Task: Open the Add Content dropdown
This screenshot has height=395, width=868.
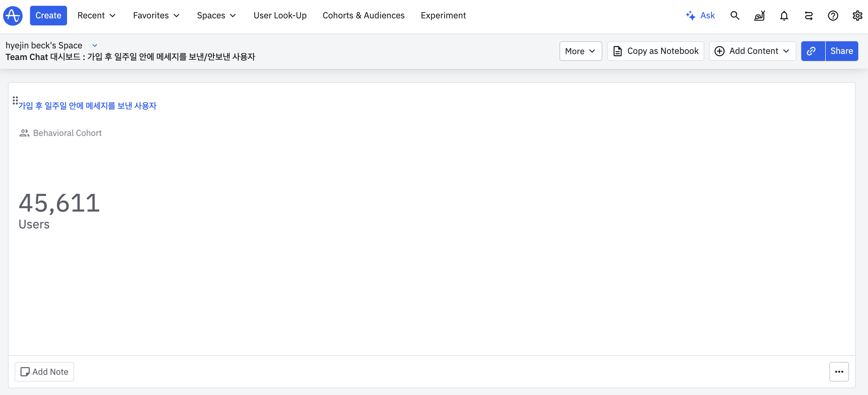Action: [x=752, y=51]
